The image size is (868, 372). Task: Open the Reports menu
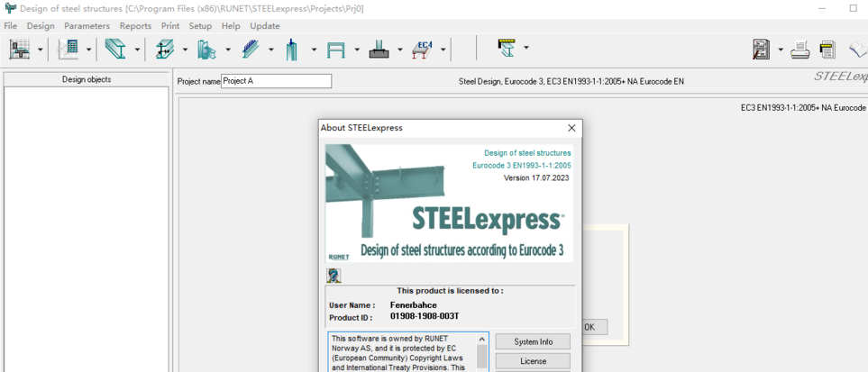(x=135, y=26)
